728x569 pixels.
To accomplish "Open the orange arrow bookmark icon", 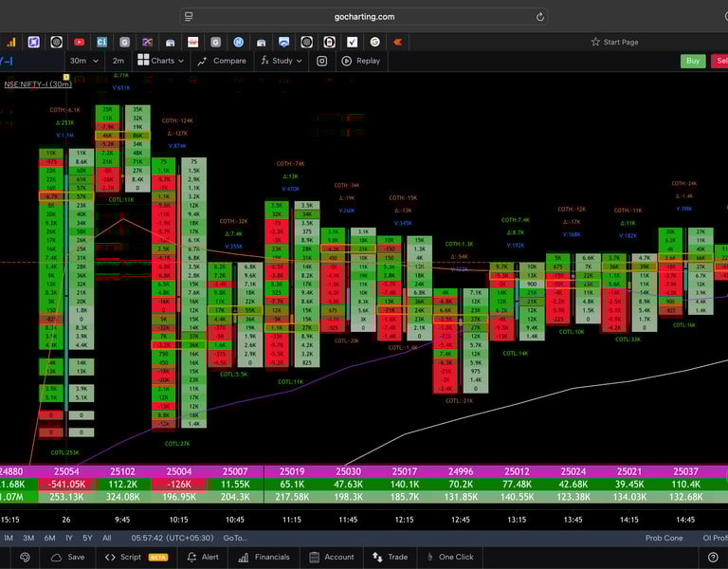I will tap(398, 43).
